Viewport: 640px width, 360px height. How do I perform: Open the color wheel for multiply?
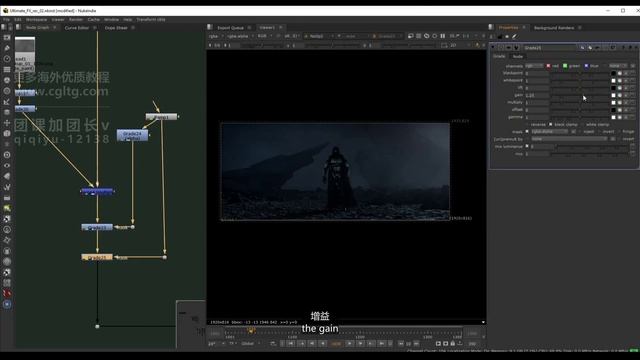(620, 103)
